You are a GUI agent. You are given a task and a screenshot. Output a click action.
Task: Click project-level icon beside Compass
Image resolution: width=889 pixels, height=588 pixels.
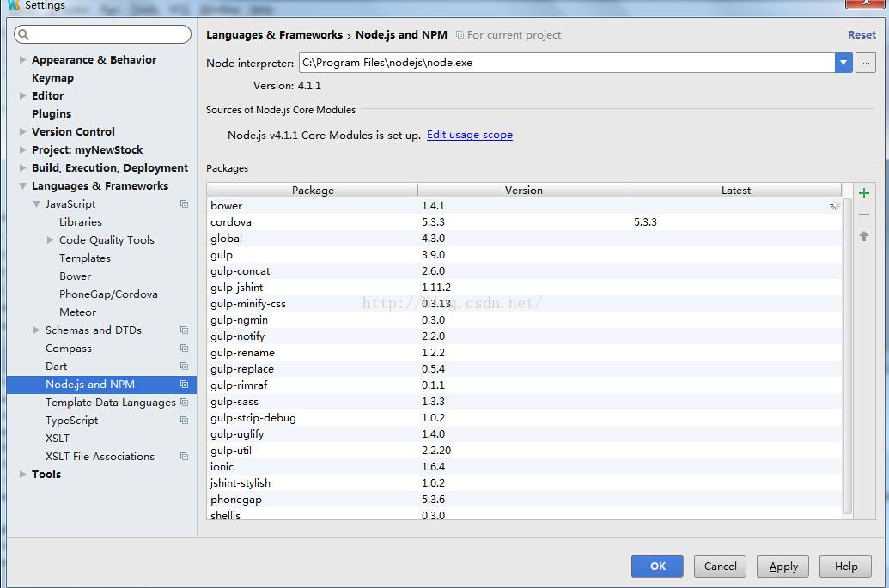[x=185, y=349]
